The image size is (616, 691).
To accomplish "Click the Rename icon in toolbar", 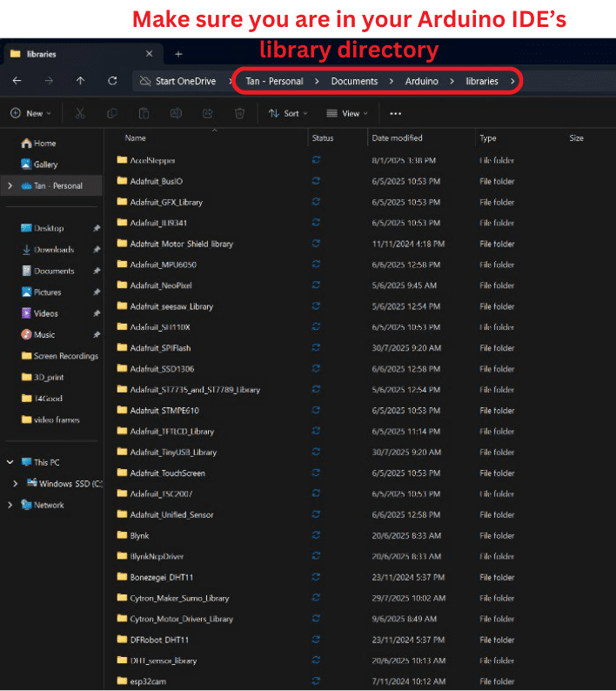I will 176,113.
